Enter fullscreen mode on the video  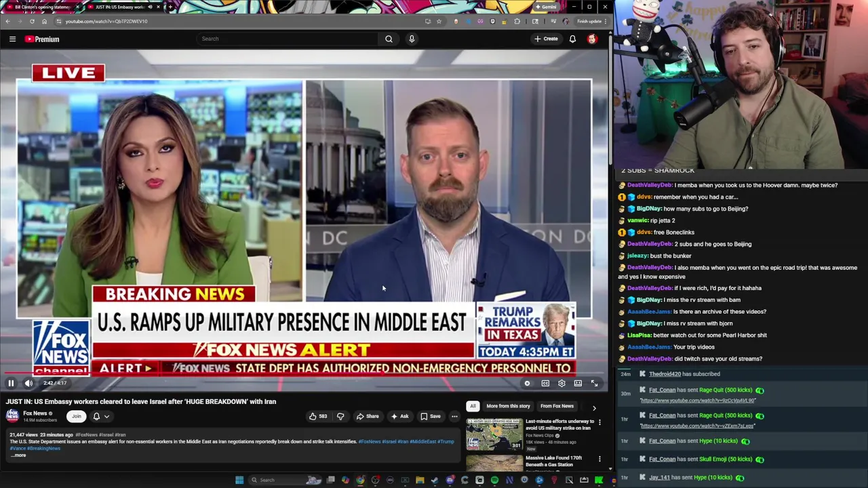tap(594, 383)
